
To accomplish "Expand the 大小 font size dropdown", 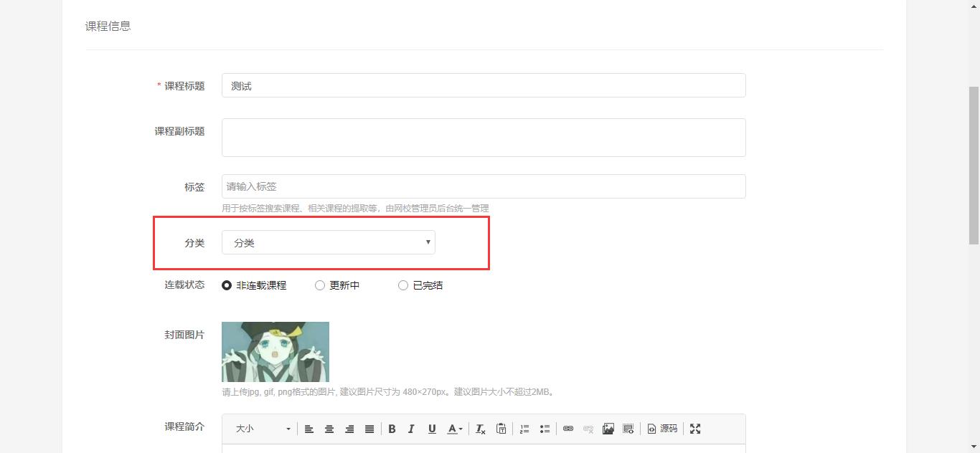I will (x=263, y=429).
